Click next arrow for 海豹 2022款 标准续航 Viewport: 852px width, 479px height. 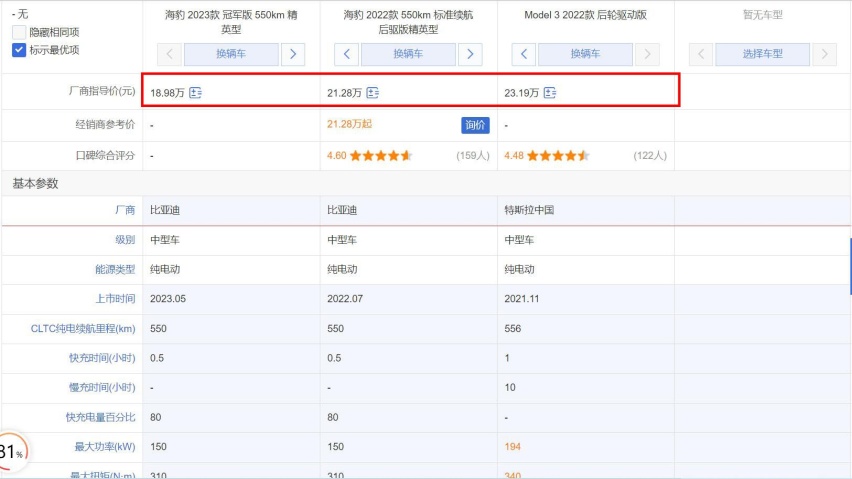(470, 54)
